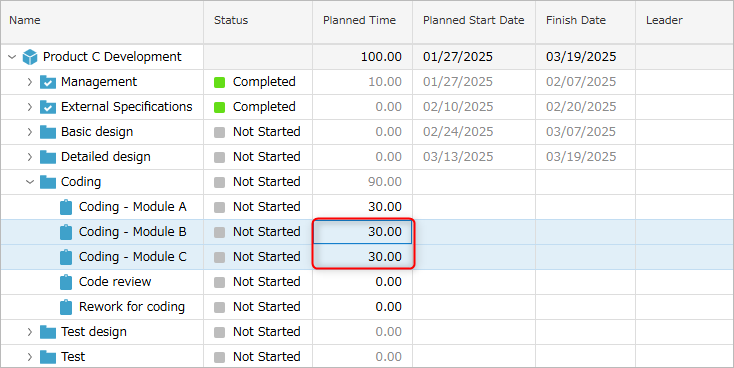734x368 pixels.
Task: Click the checked folder icon beside Management
Action: (x=48, y=82)
